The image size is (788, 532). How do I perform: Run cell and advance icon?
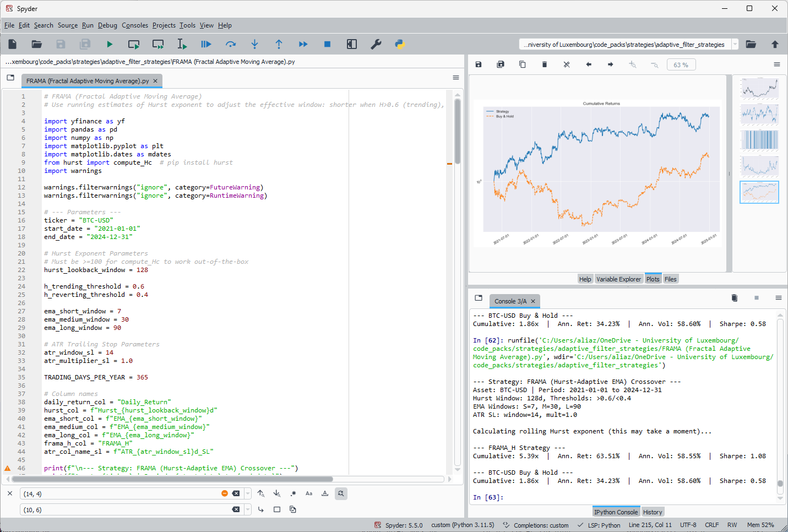(158, 44)
